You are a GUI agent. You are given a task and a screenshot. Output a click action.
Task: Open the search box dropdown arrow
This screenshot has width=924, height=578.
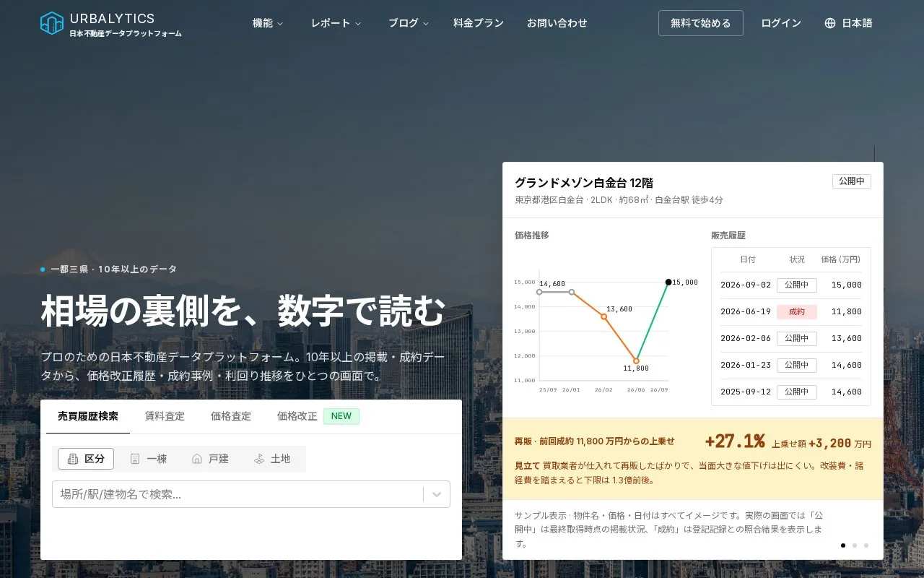click(x=437, y=494)
